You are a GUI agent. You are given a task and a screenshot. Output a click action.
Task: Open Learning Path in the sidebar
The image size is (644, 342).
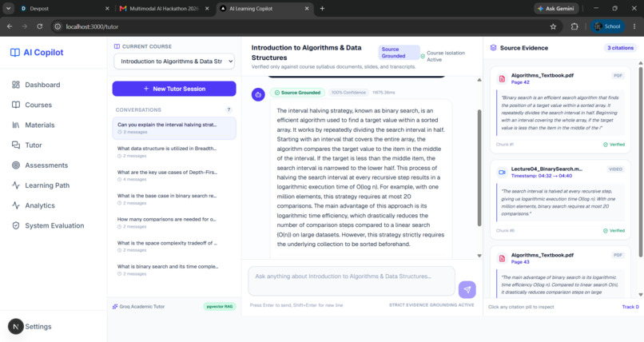click(41, 185)
